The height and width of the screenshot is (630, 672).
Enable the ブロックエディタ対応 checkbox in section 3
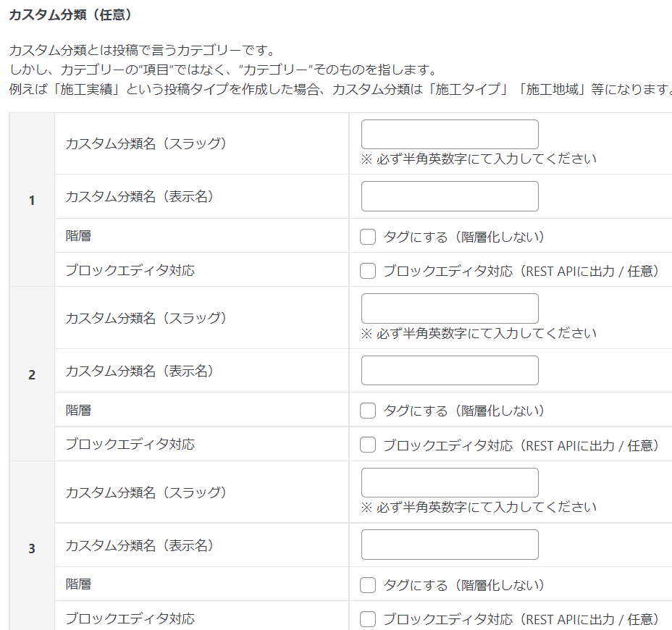tap(368, 619)
